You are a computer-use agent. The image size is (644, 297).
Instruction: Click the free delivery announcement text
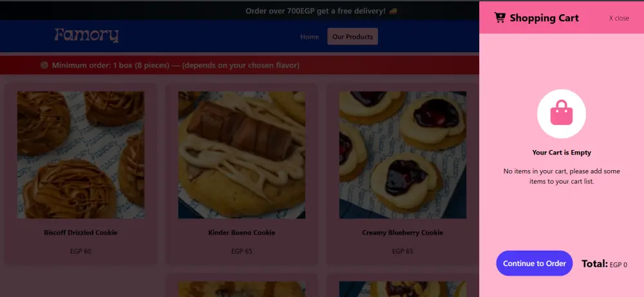(316, 11)
